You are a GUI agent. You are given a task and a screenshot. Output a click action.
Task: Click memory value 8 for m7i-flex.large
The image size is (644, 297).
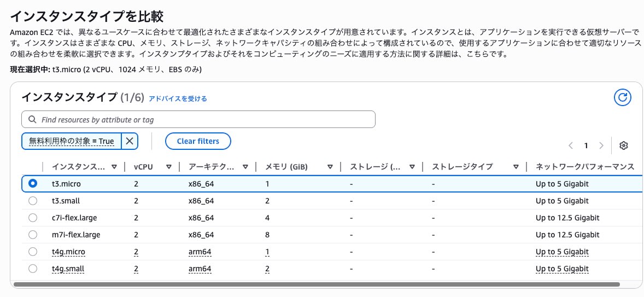(267, 235)
